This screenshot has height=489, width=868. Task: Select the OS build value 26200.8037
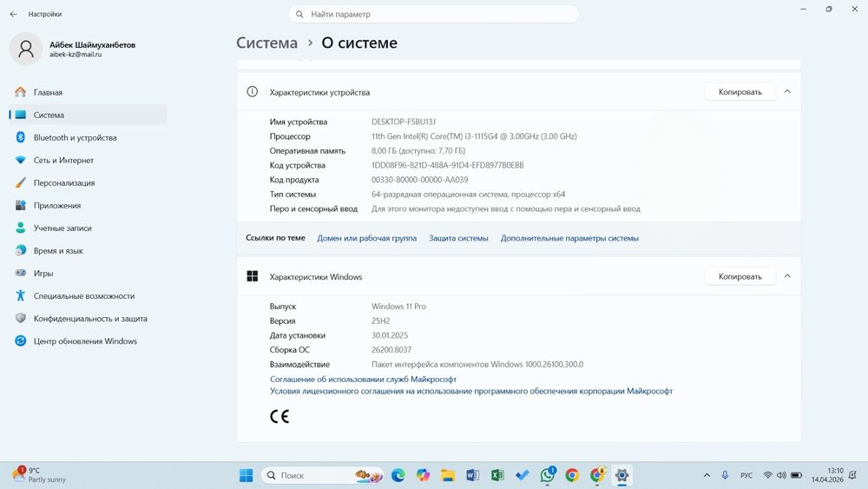391,350
